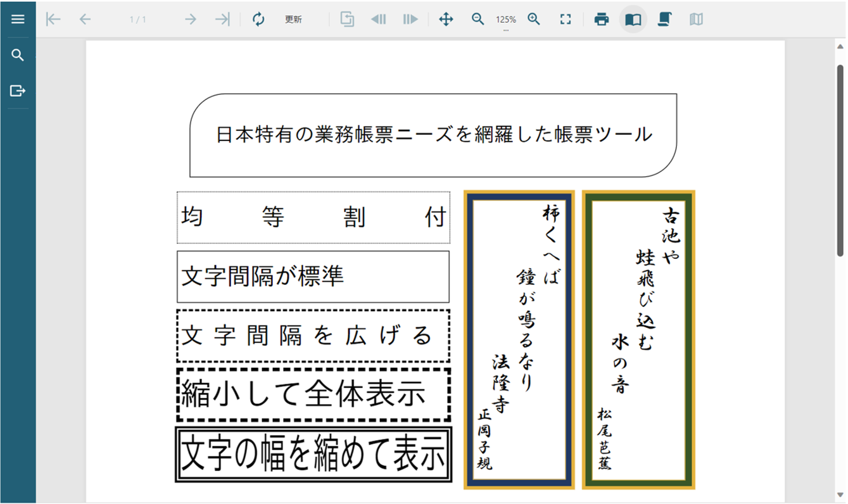Click the vertical scrollbar thumb
Image resolution: width=848 pixels, height=504 pixels.
click(x=840, y=160)
